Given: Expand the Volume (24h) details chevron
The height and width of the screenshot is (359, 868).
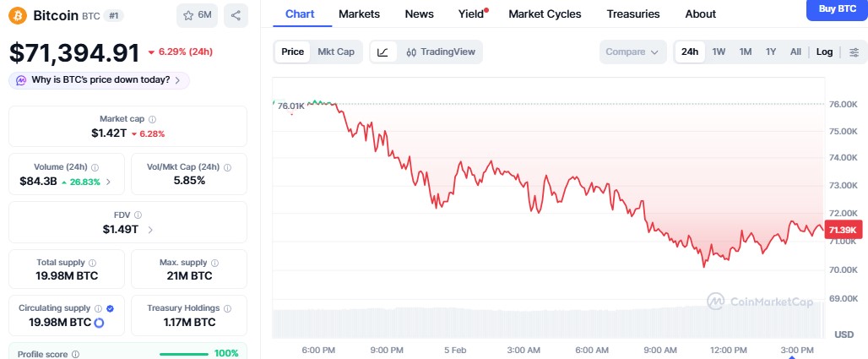Looking at the screenshot, I should click(x=108, y=181).
